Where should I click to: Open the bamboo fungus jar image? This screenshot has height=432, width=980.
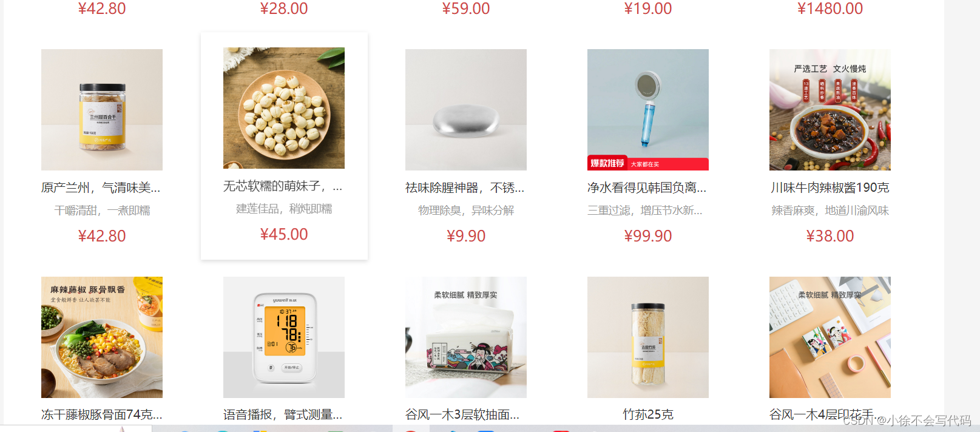[x=648, y=337]
